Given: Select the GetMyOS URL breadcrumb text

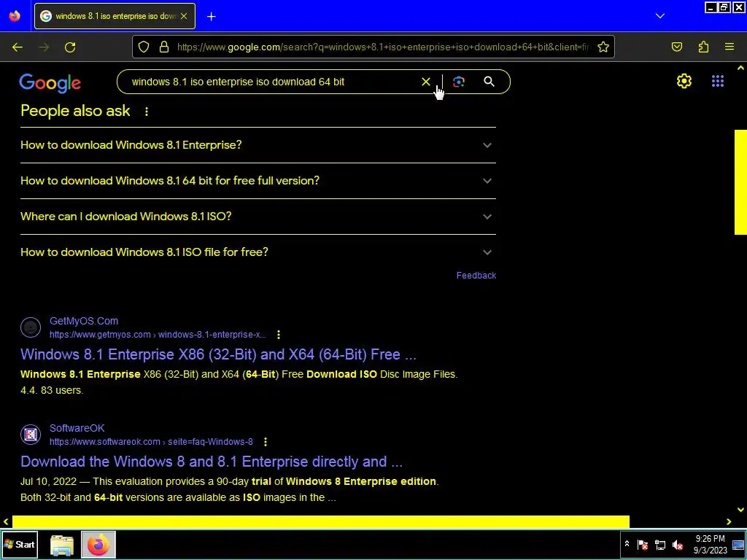Looking at the screenshot, I should coord(158,335).
